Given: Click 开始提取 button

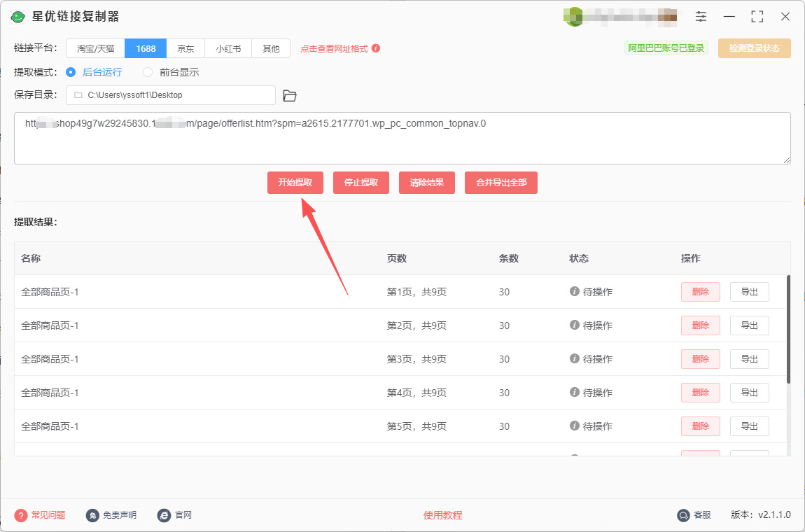Looking at the screenshot, I should coord(295,183).
